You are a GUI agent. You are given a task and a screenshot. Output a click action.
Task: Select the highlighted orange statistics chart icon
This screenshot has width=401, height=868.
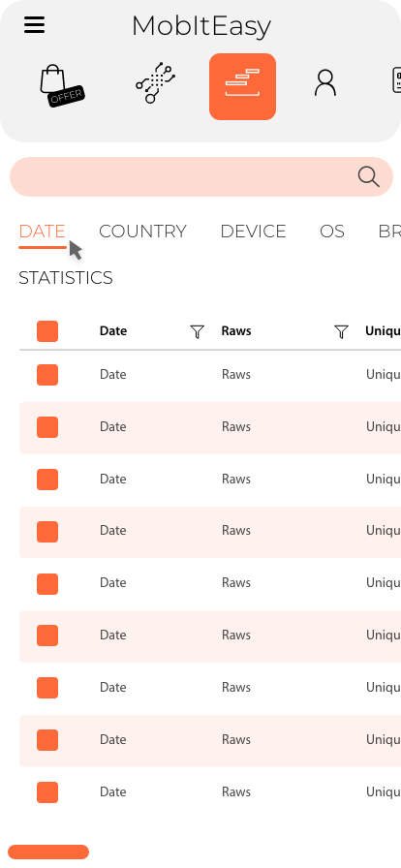point(242,86)
